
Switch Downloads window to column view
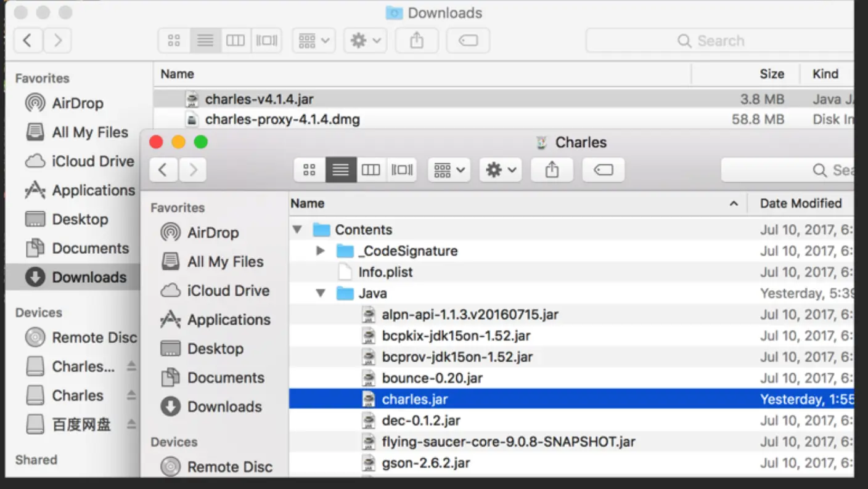tap(235, 41)
